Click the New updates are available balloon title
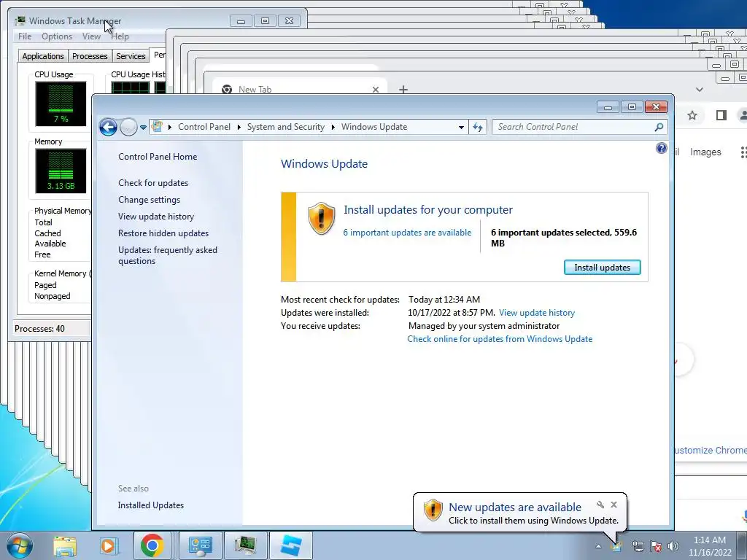The width and height of the screenshot is (747, 560). (x=515, y=507)
